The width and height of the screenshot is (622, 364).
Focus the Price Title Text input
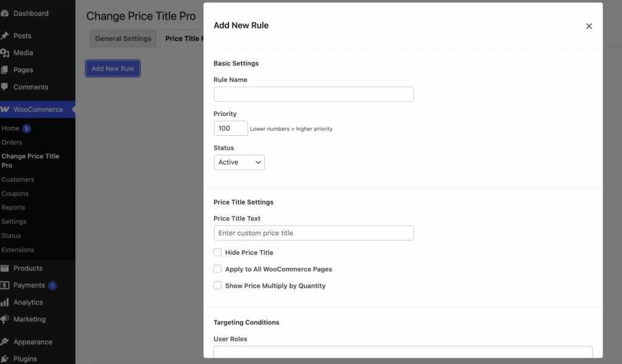(313, 233)
